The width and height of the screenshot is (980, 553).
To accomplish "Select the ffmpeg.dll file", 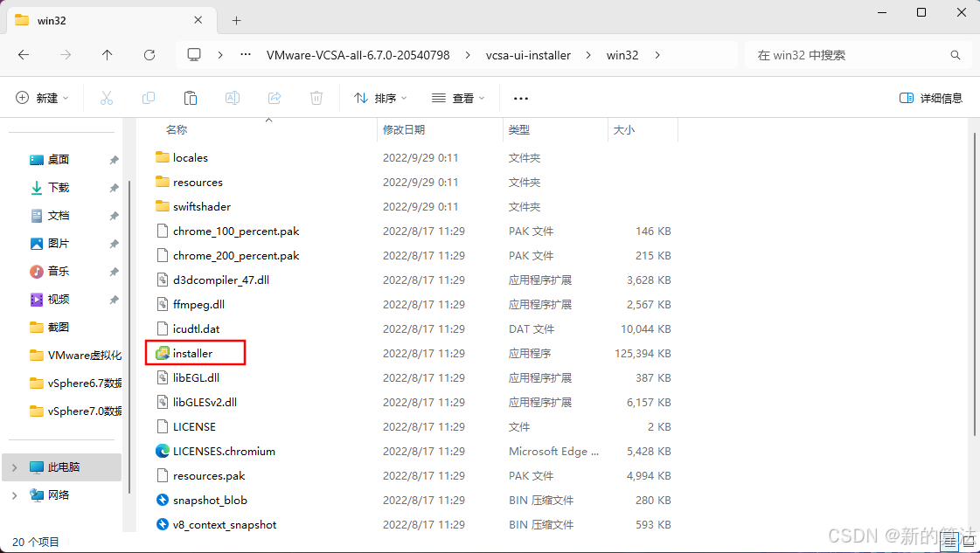I will [198, 304].
